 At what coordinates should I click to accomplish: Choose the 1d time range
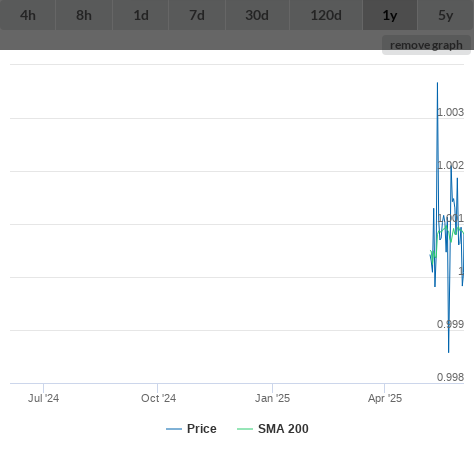coord(141,15)
